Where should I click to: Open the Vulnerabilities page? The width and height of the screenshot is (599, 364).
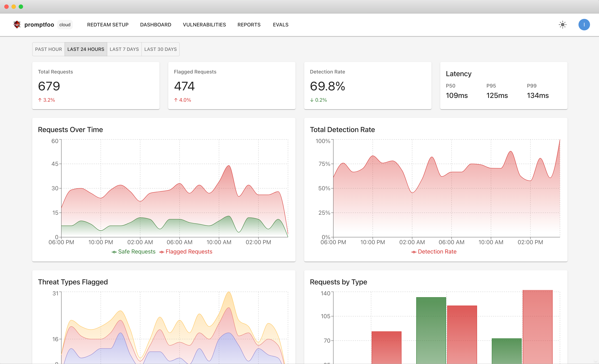click(204, 25)
